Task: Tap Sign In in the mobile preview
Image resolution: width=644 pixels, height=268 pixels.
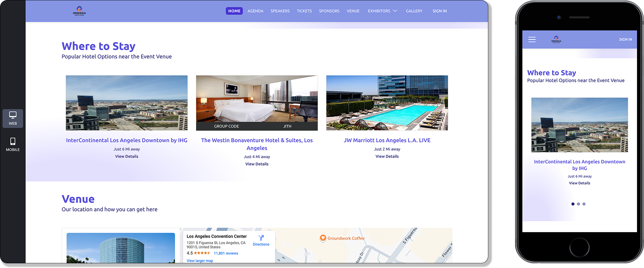Action: click(x=625, y=39)
